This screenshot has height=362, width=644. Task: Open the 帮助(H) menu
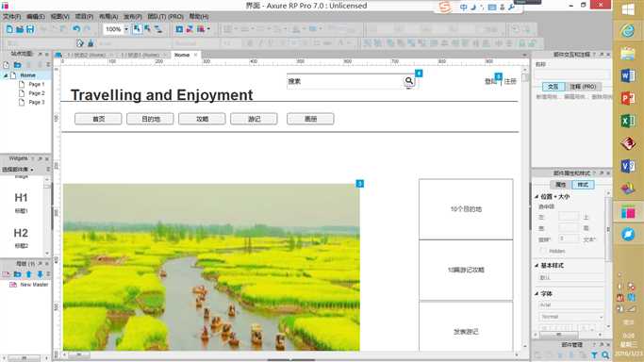pos(199,16)
